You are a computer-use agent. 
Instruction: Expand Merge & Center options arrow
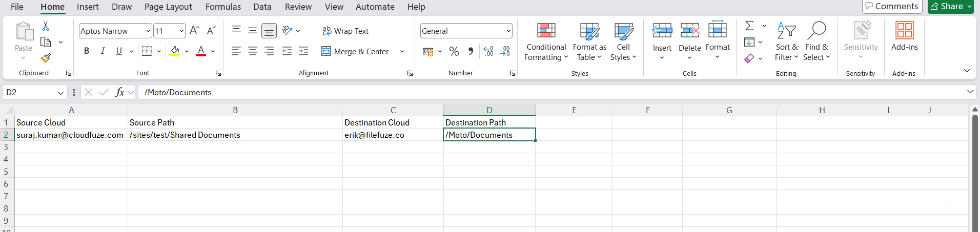coord(402,51)
